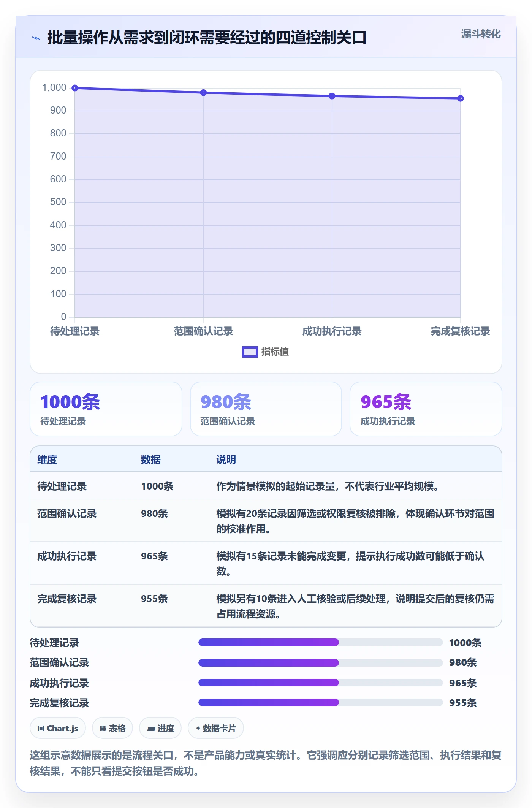
Task: Click the 说明 table column header
Action: (226, 459)
